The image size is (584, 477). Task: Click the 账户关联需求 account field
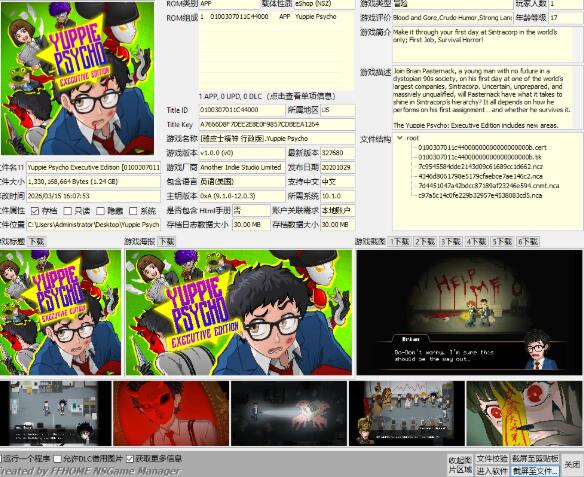[x=337, y=210]
